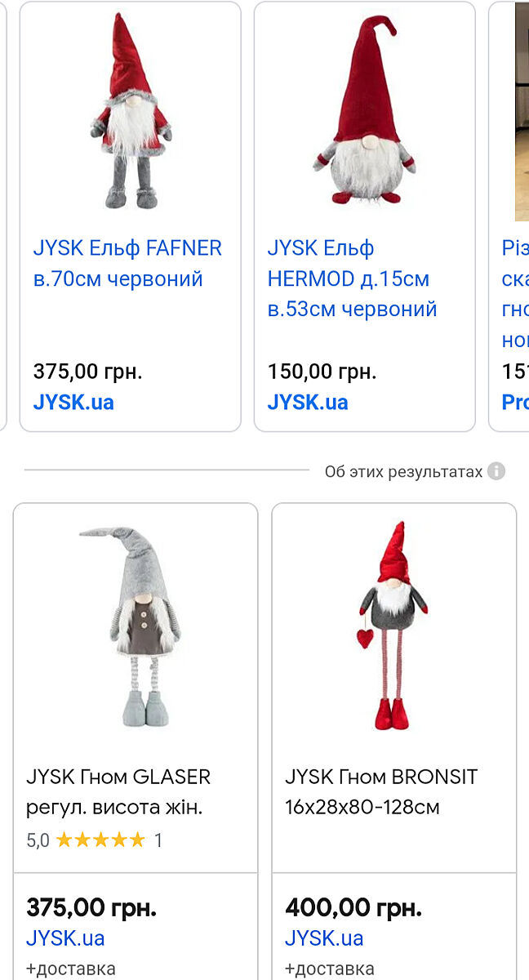The height and width of the screenshot is (980, 529).
Task: Visit JYSK.ua under the 400,00 грн. BRONSIT price
Action: [x=324, y=938]
